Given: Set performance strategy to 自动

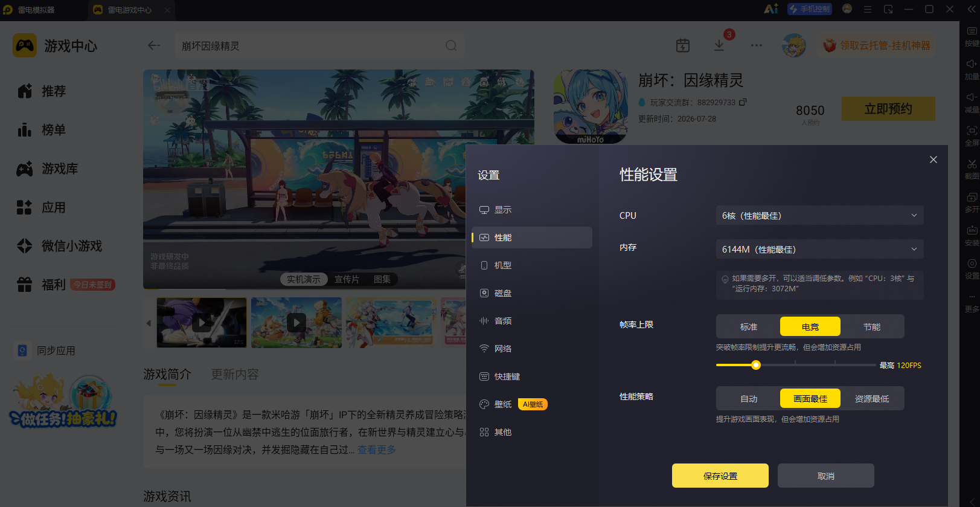Looking at the screenshot, I should click(x=749, y=399).
